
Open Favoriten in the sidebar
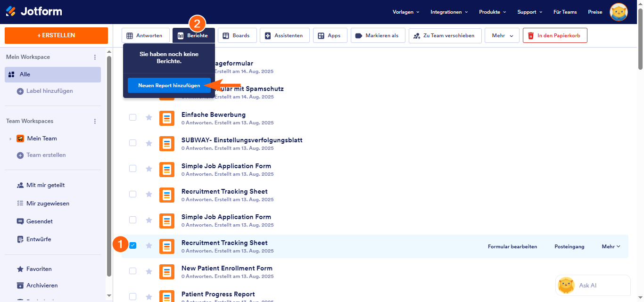39,269
